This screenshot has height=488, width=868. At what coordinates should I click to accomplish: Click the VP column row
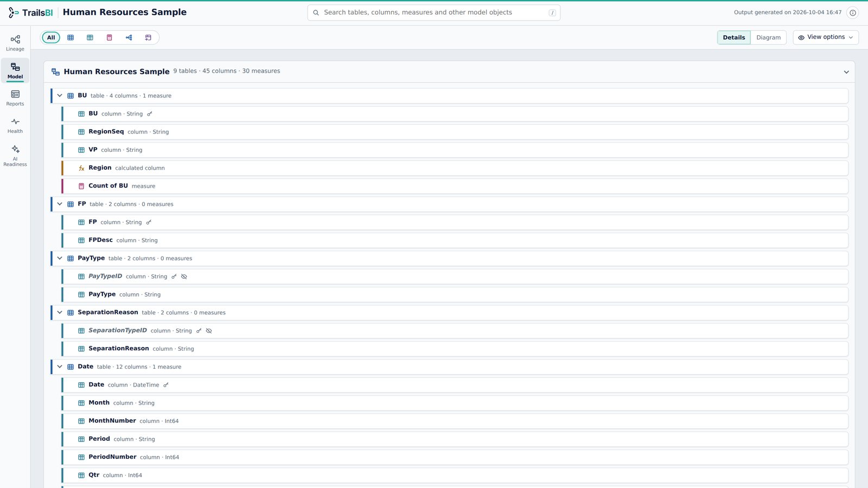pos(455,150)
